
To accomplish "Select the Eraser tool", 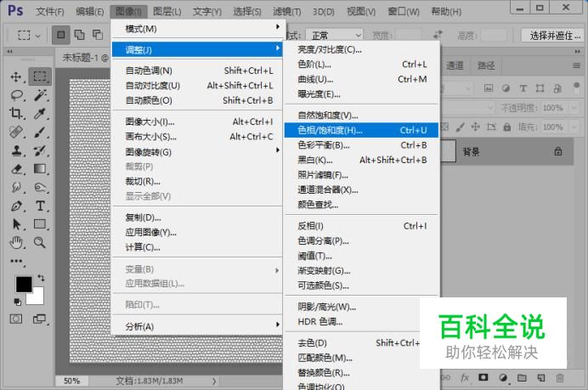I will pyautogui.click(x=16, y=169).
